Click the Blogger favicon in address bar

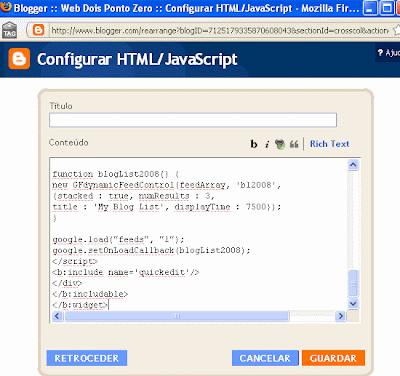pos(39,31)
